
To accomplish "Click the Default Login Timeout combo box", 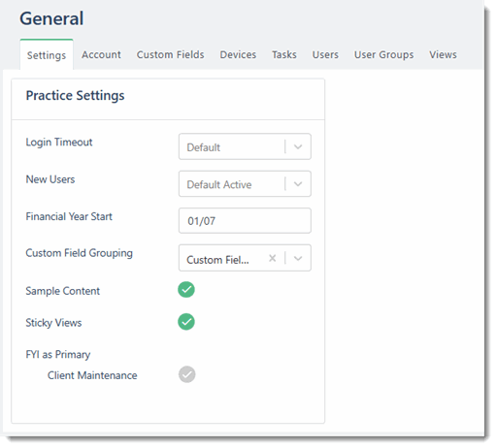I will [245, 146].
